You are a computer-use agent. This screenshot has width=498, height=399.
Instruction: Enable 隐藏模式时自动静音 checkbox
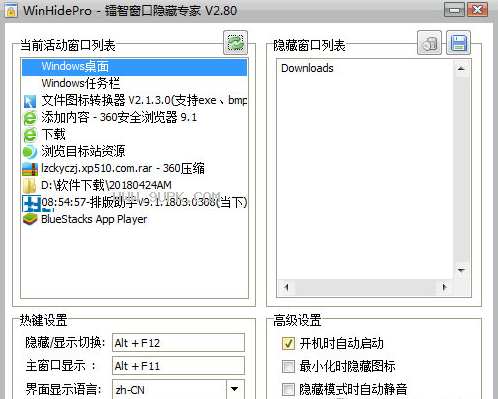click(288, 389)
